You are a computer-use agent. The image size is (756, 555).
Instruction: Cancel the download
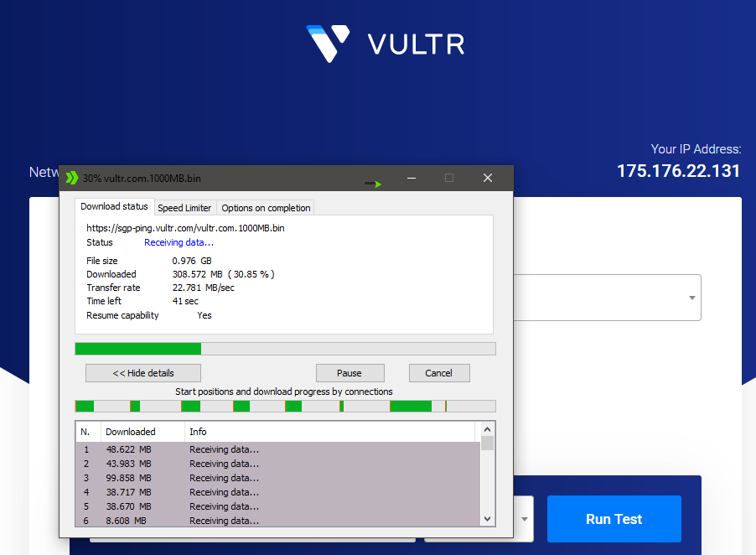[438, 373]
